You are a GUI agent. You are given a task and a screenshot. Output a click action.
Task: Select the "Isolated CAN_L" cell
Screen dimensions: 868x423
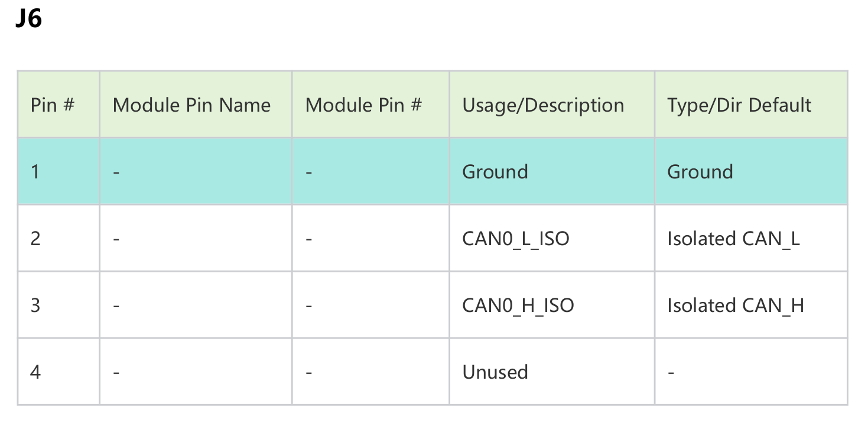[x=733, y=239]
